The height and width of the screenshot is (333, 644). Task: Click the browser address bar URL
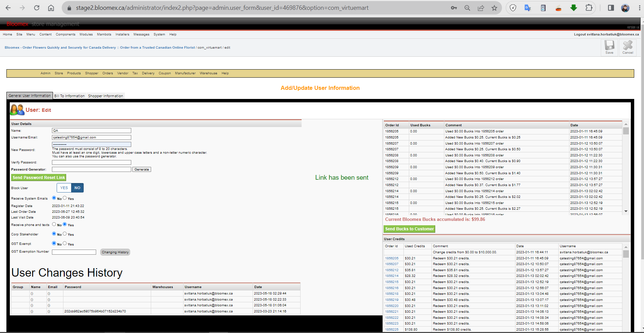coord(222,8)
